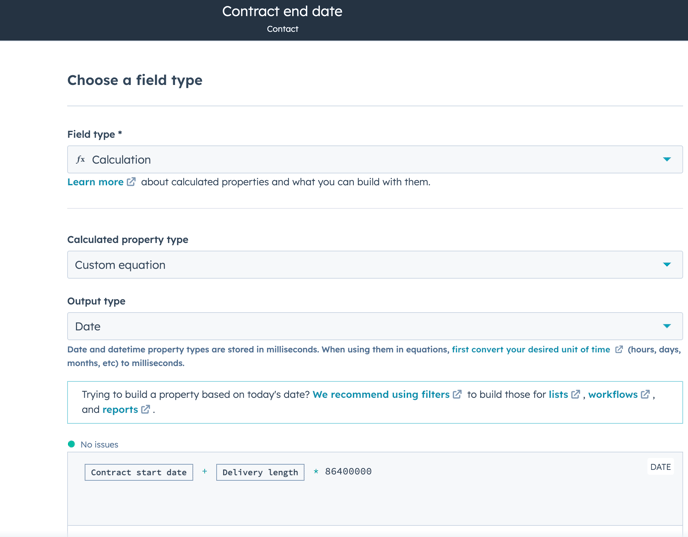688x537 pixels.
Task: Click the DATE output badge
Action: tap(660, 467)
